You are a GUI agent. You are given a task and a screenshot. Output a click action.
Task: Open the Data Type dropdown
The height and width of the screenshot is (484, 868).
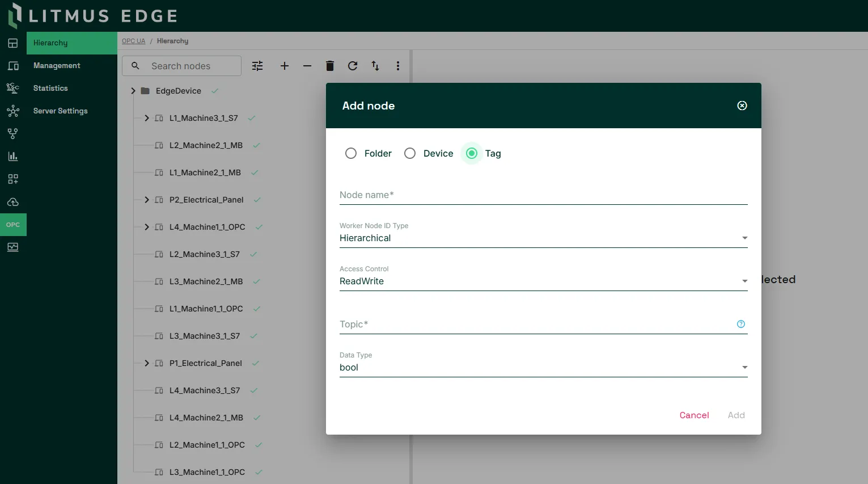(544, 368)
